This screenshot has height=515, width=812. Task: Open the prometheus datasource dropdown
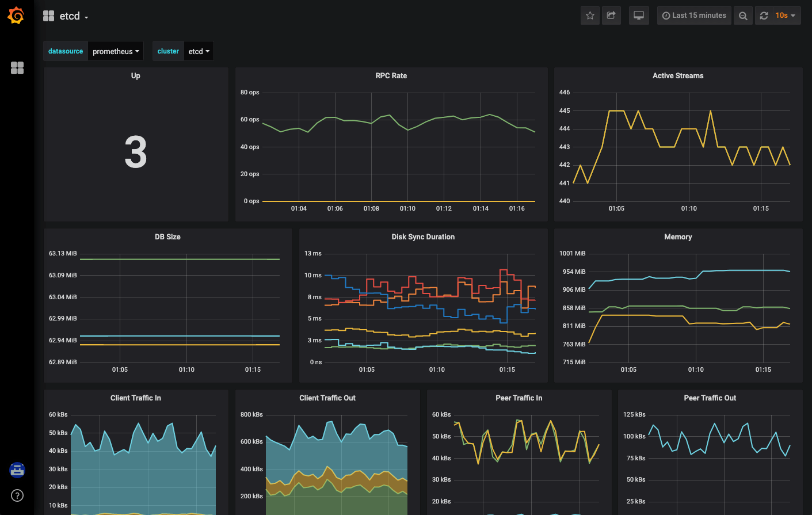point(116,51)
